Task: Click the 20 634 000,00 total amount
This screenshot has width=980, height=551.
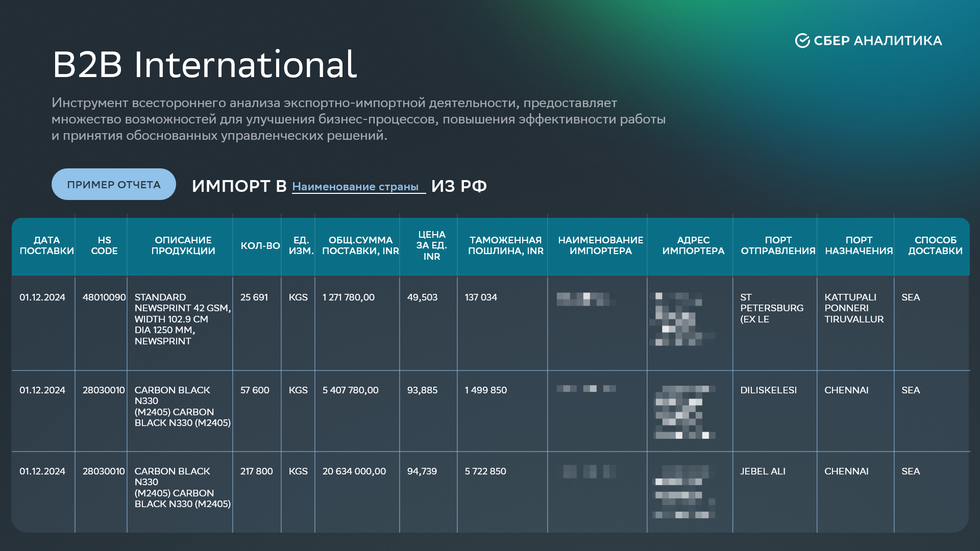Action: (x=354, y=471)
